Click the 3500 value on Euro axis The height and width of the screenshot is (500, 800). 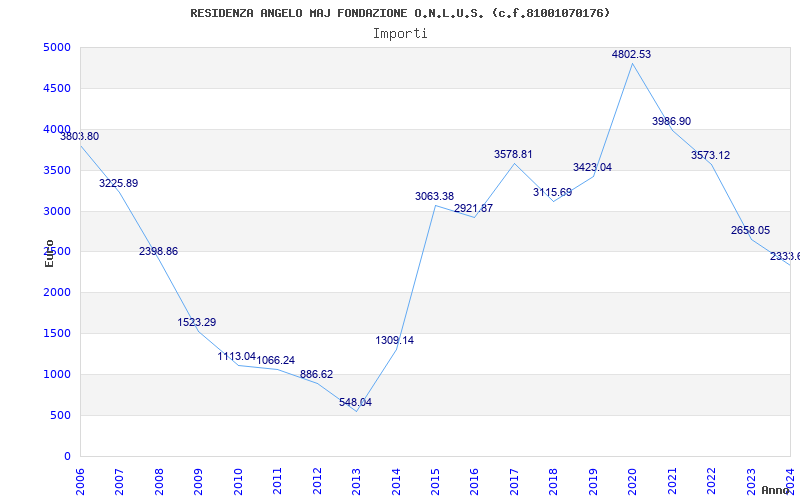click(57, 170)
